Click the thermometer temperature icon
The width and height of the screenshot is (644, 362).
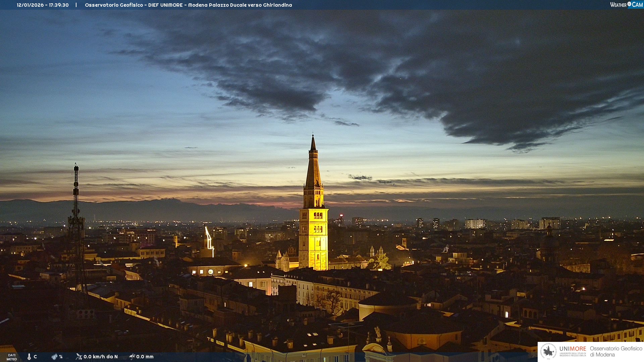[29, 357]
